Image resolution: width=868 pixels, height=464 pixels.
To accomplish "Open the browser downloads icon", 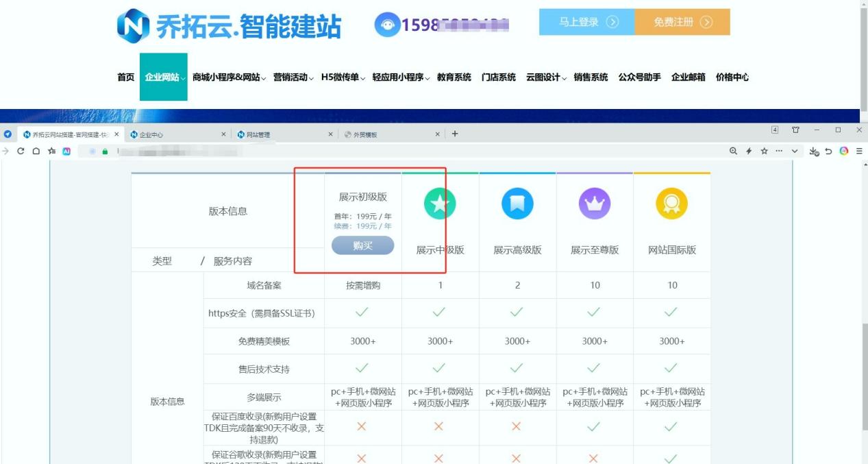I will point(815,151).
